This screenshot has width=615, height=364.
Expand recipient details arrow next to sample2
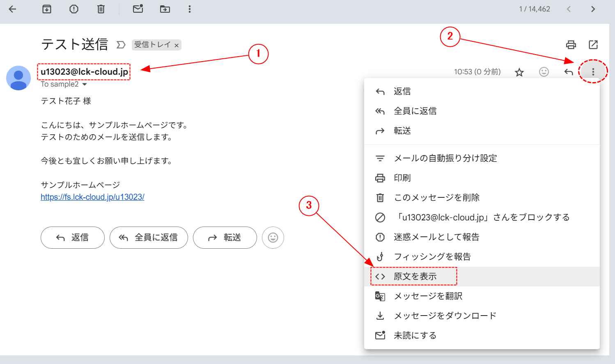pyautogui.click(x=85, y=84)
